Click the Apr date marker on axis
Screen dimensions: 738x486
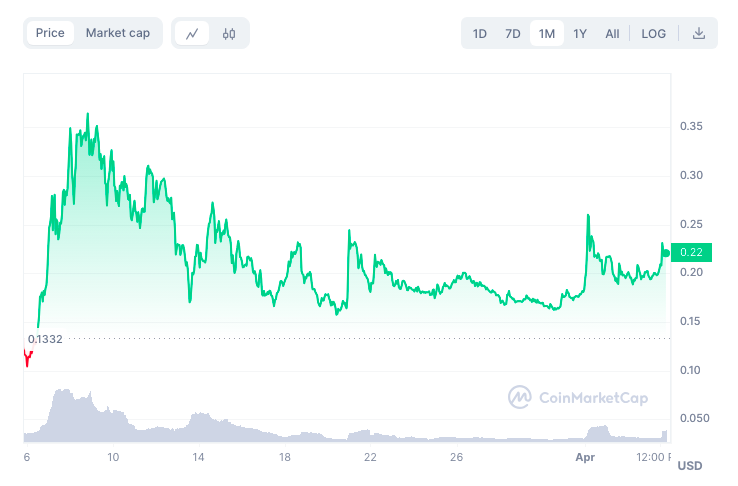586,457
